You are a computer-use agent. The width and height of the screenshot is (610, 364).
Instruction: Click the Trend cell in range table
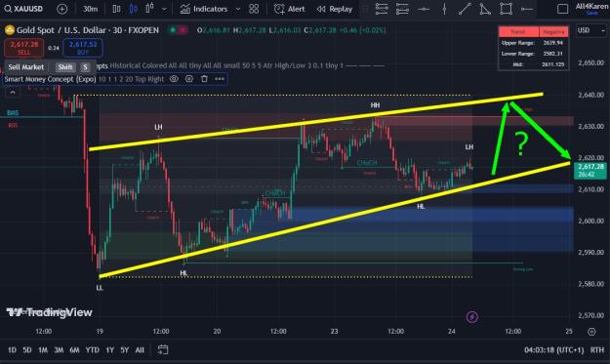tap(518, 31)
